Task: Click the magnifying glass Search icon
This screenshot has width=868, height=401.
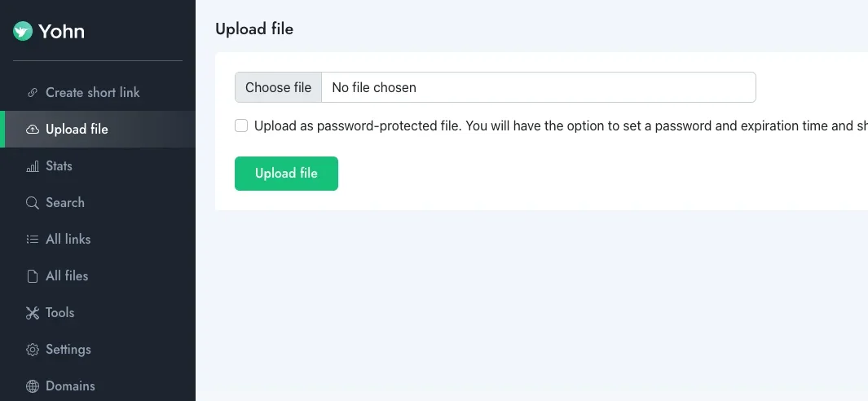Action: 33,203
